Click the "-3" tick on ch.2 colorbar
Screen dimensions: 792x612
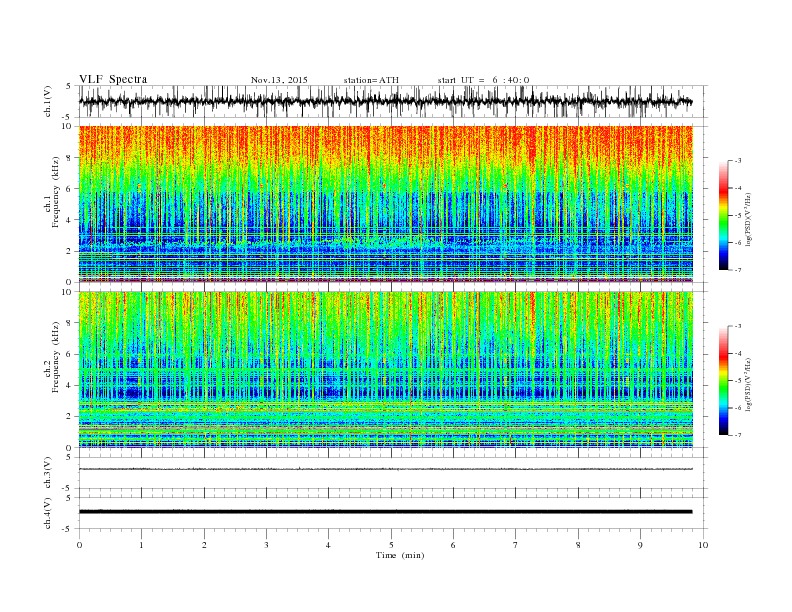click(x=738, y=326)
